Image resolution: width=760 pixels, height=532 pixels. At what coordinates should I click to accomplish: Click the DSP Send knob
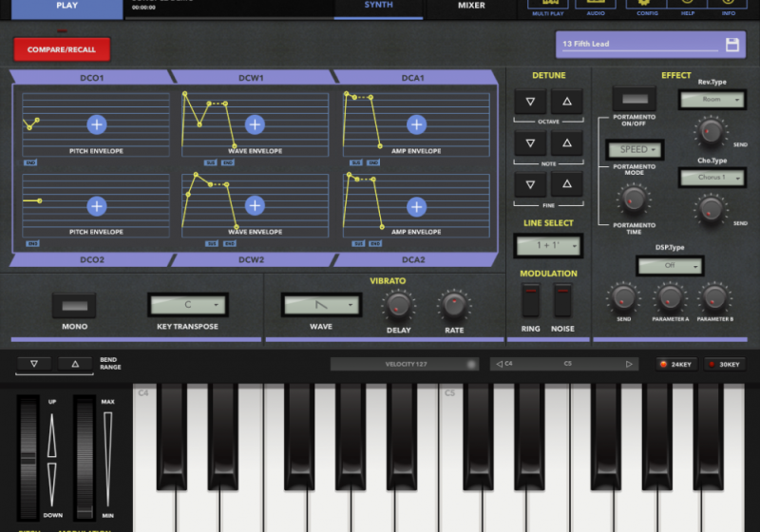624,297
